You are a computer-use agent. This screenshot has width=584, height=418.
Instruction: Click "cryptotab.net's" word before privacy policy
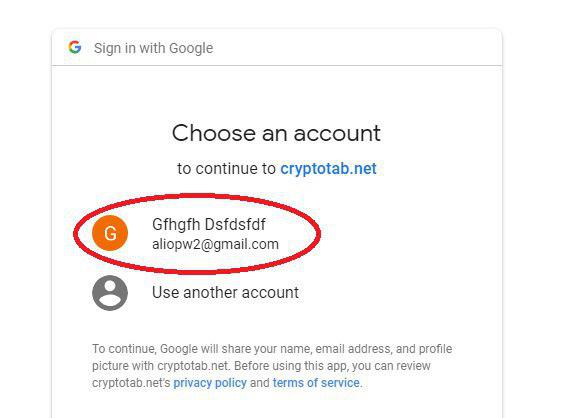131,383
